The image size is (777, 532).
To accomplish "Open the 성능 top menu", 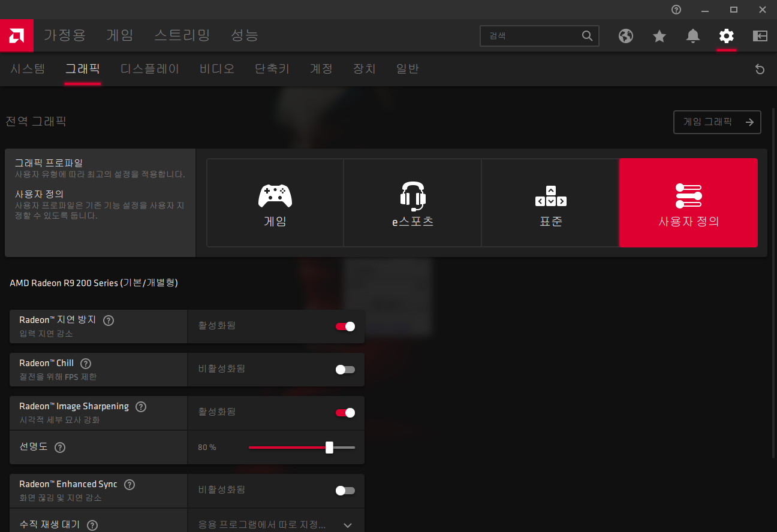I will [245, 35].
